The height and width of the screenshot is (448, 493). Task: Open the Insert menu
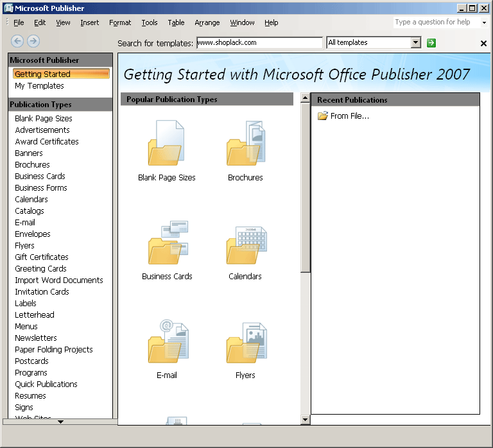coord(90,22)
